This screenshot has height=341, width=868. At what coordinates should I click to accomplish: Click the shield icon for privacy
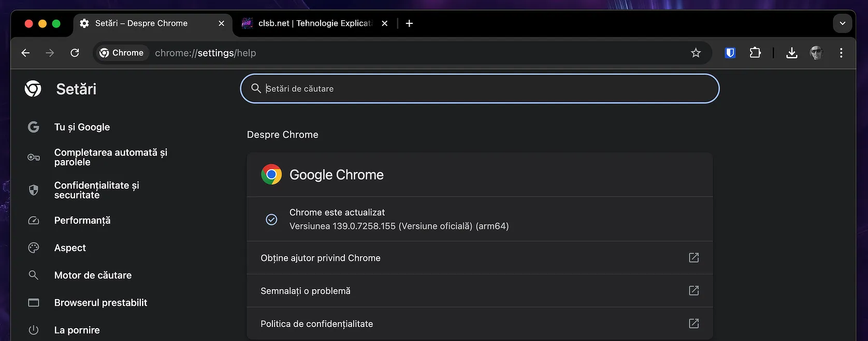[34, 190]
